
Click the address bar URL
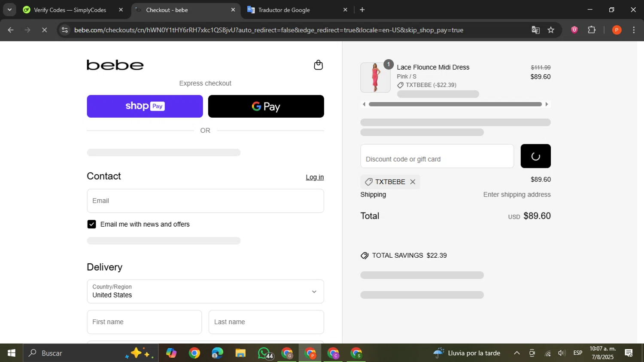[269, 30]
